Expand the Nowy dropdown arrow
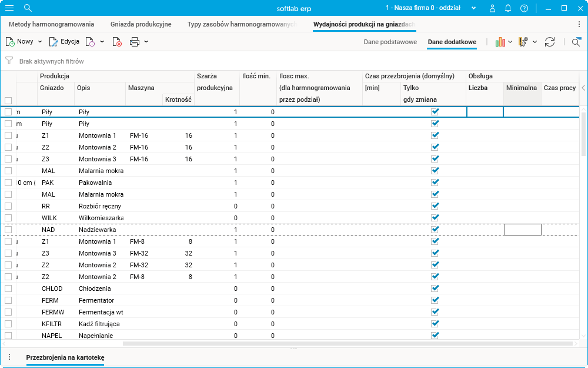Screen dimensions: 588x368 40,42
